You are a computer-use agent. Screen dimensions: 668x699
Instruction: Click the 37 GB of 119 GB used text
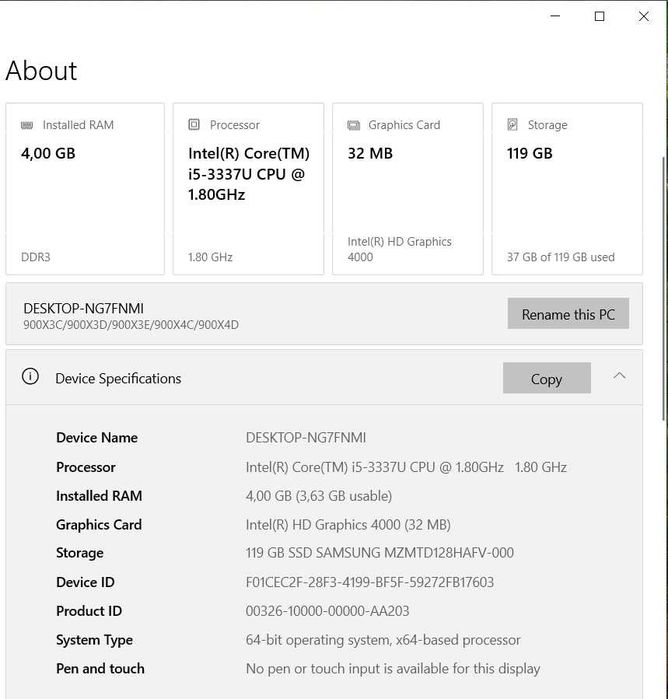pos(561,257)
